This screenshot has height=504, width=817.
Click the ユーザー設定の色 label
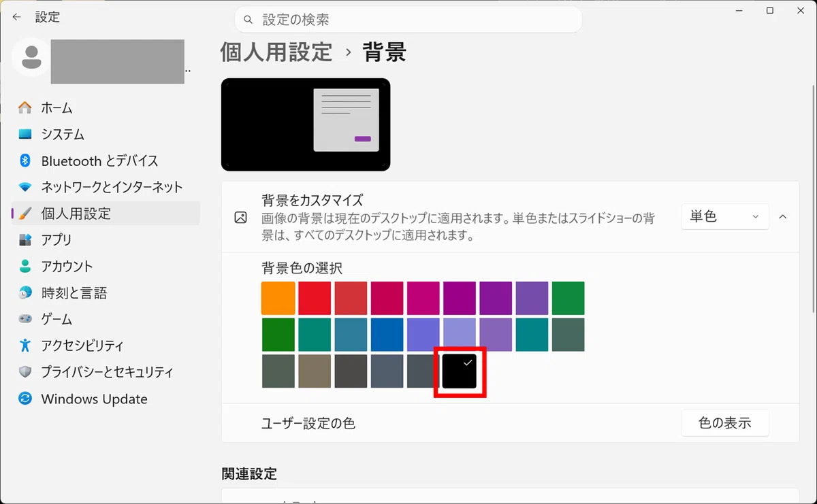tap(308, 423)
